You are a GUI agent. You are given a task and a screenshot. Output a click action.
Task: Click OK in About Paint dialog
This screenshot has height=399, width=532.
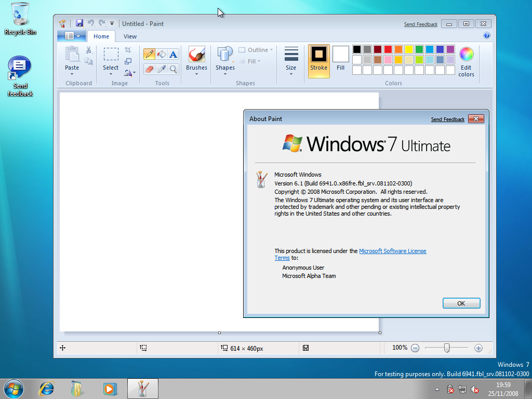(461, 303)
